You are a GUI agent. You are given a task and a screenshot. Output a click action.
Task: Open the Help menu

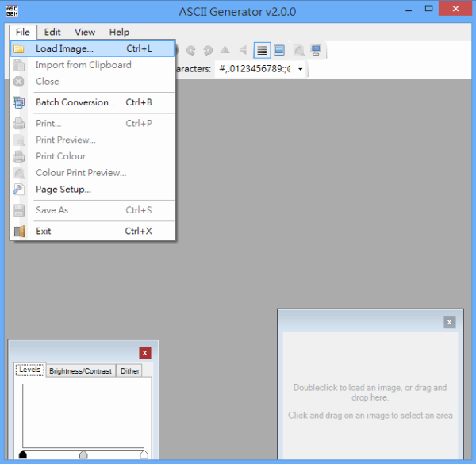(119, 32)
